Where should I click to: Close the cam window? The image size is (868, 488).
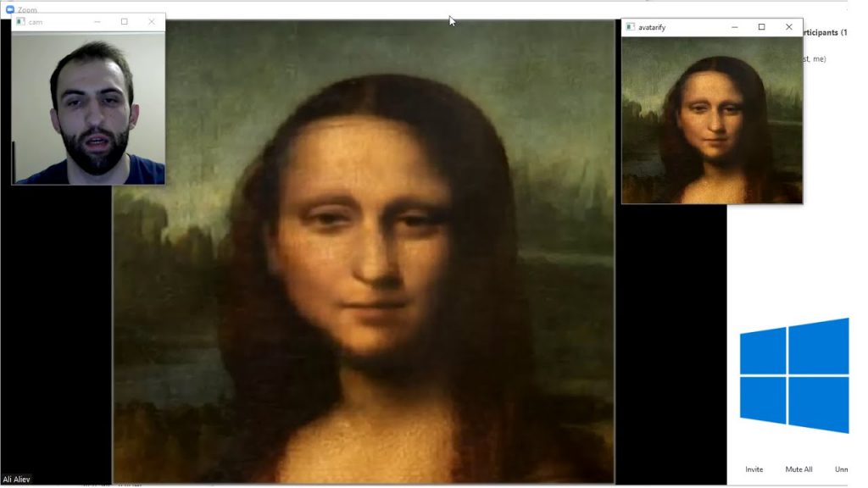(152, 21)
